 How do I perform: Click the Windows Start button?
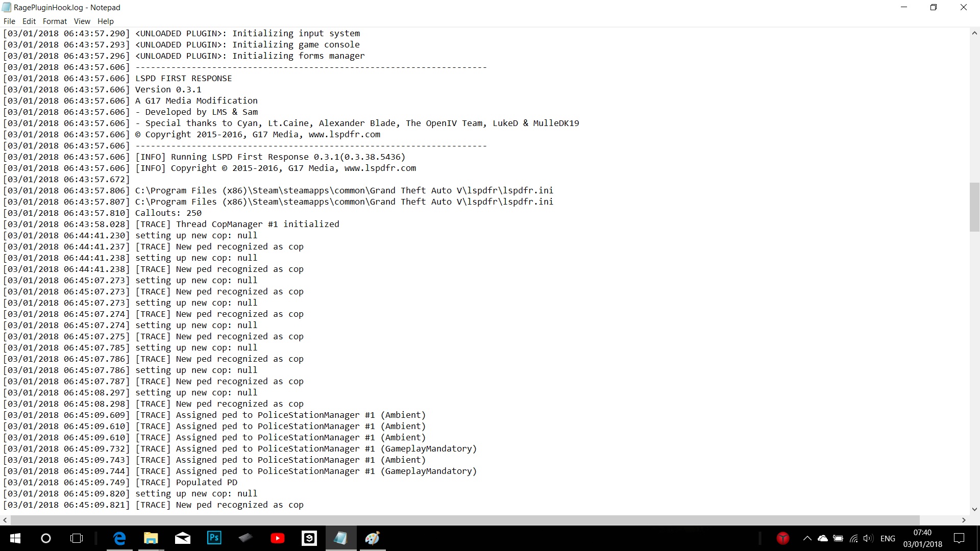click(x=15, y=538)
